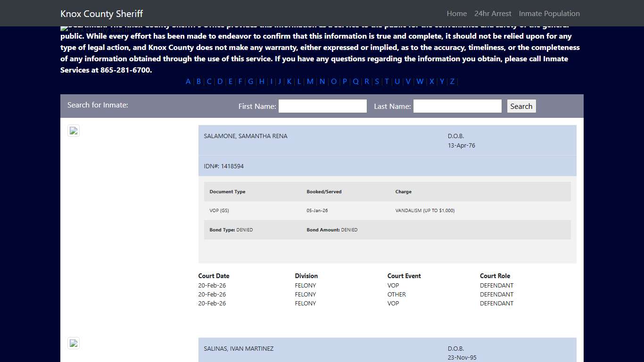Filter inmates by letter A
The image size is (644, 362).
(188, 82)
